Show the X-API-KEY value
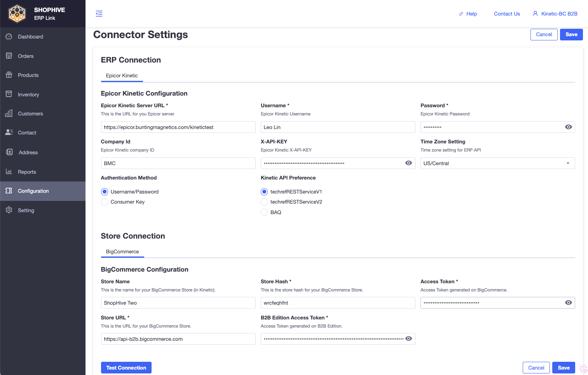This screenshot has width=588, height=375. tap(408, 163)
